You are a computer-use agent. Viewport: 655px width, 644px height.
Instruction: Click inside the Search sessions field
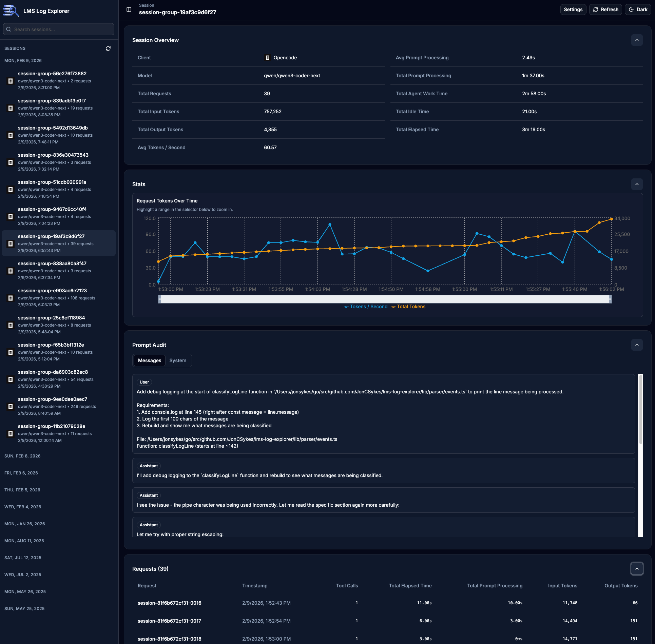[58, 29]
